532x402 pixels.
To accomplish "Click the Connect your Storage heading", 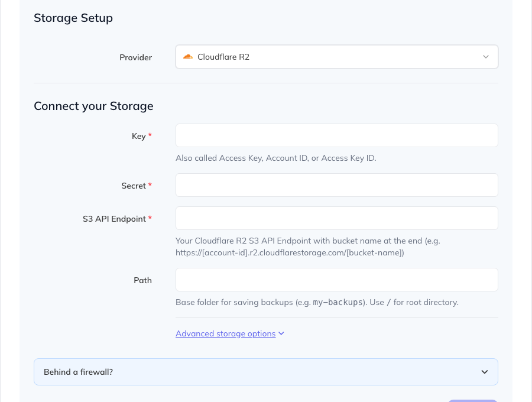I will tap(93, 106).
